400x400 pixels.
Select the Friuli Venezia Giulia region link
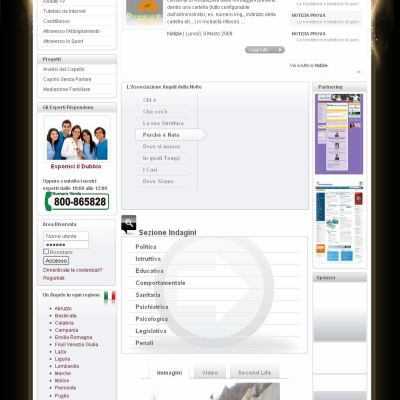(76, 344)
